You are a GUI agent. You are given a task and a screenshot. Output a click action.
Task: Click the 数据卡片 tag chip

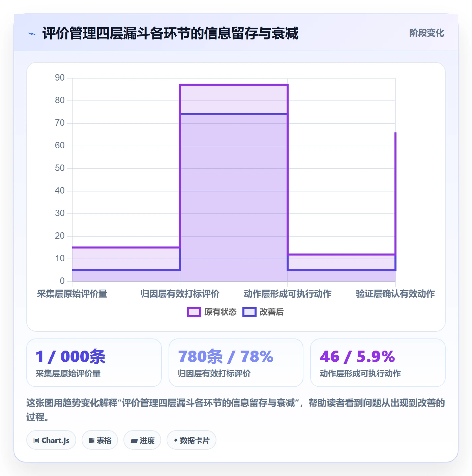coord(191,440)
